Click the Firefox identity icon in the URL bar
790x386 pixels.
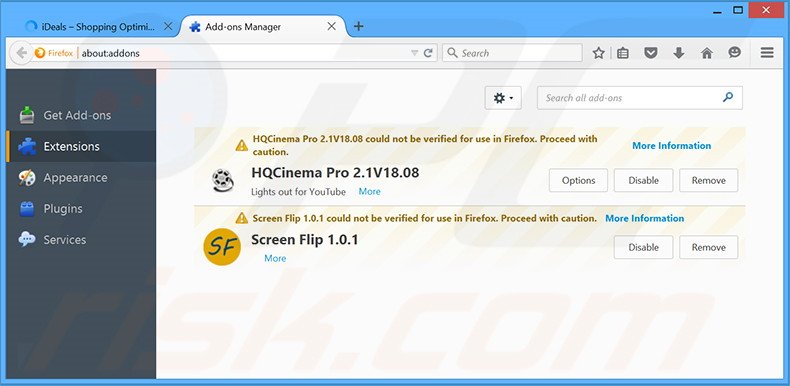pyautogui.click(x=40, y=53)
